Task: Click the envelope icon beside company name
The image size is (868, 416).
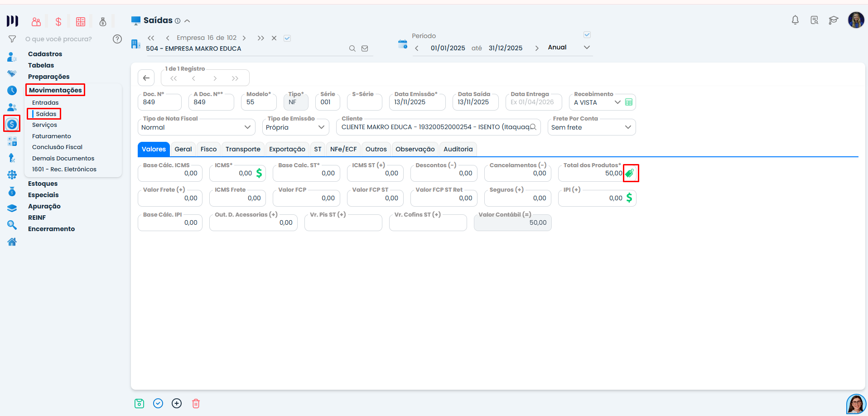Action: point(365,48)
